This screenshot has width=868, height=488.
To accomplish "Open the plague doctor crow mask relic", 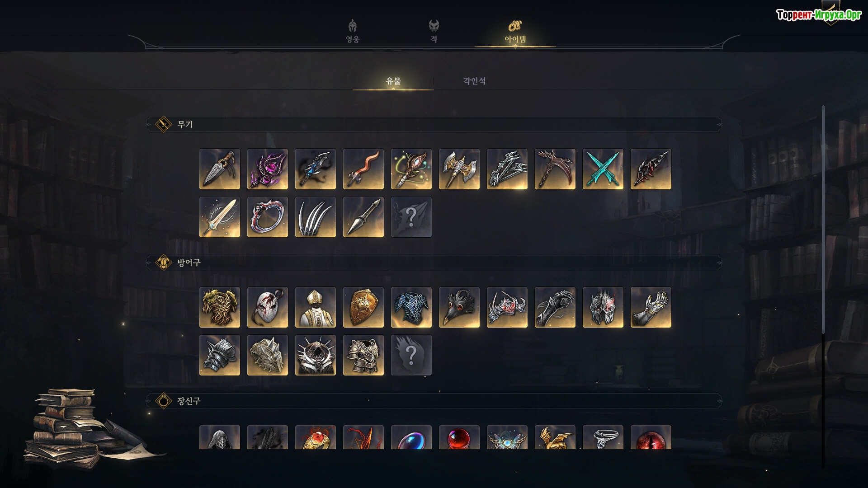I will point(459,307).
